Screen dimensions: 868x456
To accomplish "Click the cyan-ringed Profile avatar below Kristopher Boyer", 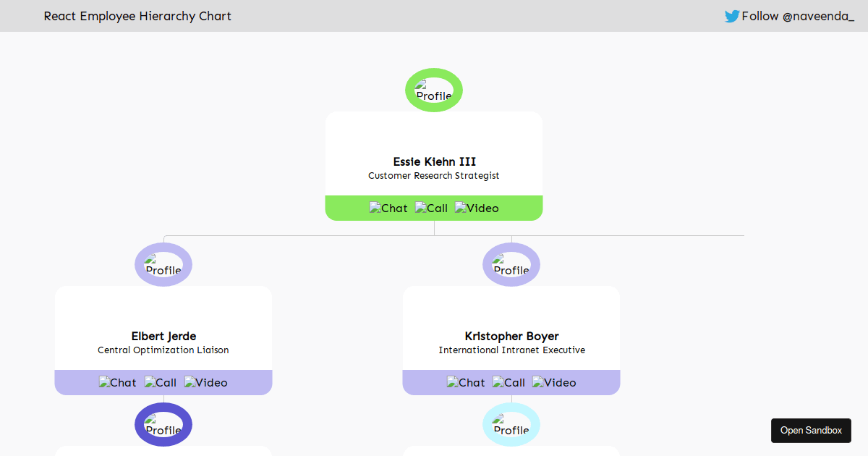I will tap(511, 425).
